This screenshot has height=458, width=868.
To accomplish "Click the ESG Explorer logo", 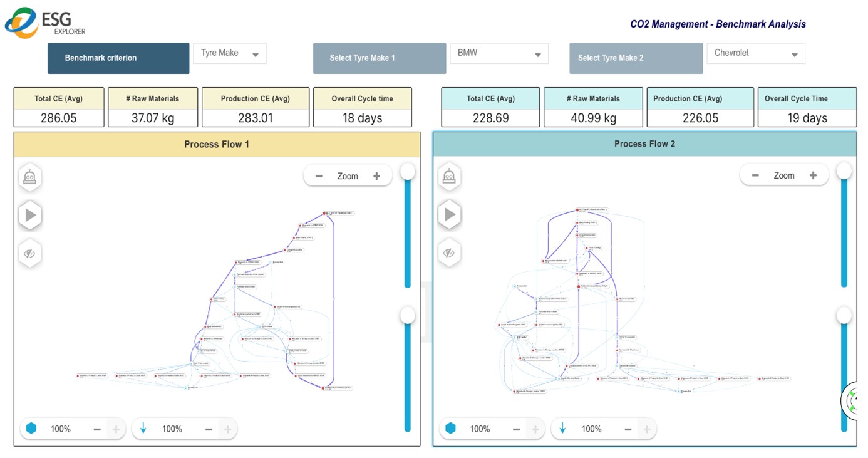I will 45,22.
